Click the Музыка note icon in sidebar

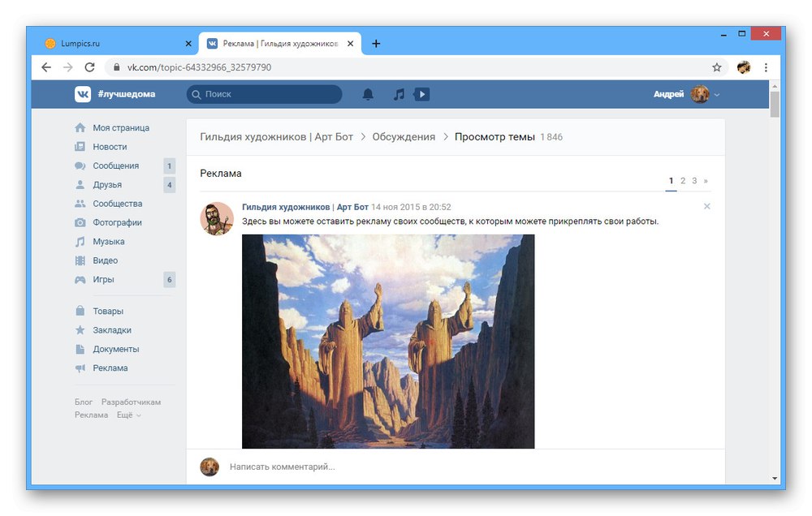(x=80, y=242)
